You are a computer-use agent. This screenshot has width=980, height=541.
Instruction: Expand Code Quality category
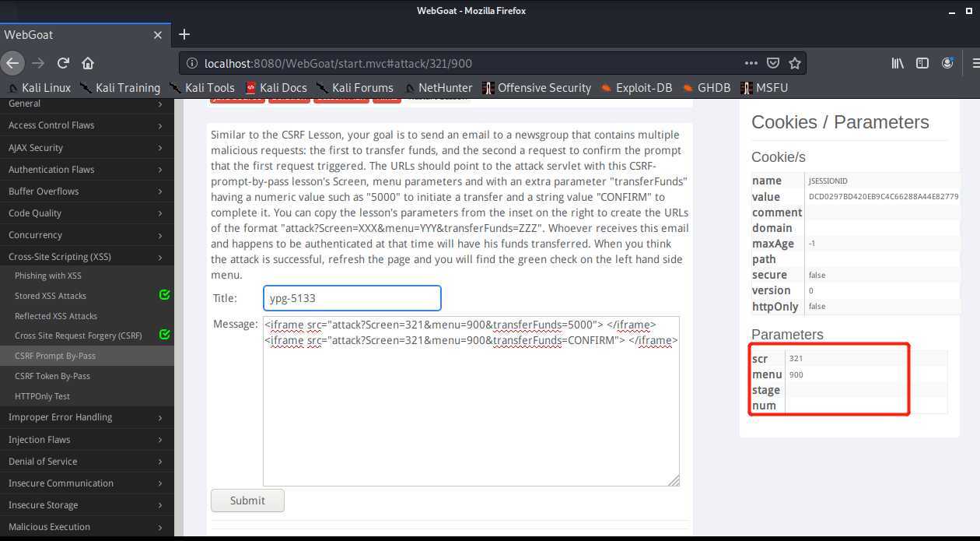coord(87,213)
